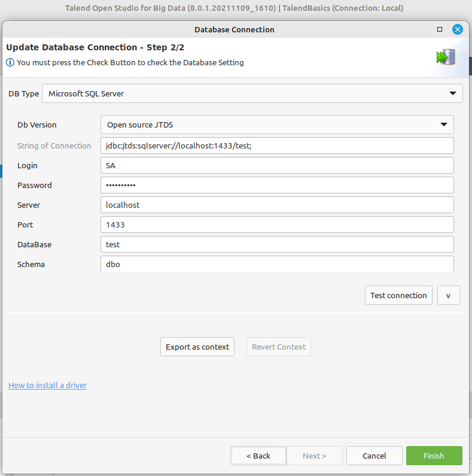Click the database wizard icon in header
This screenshot has width=472, height=476.
coord(446,57)
